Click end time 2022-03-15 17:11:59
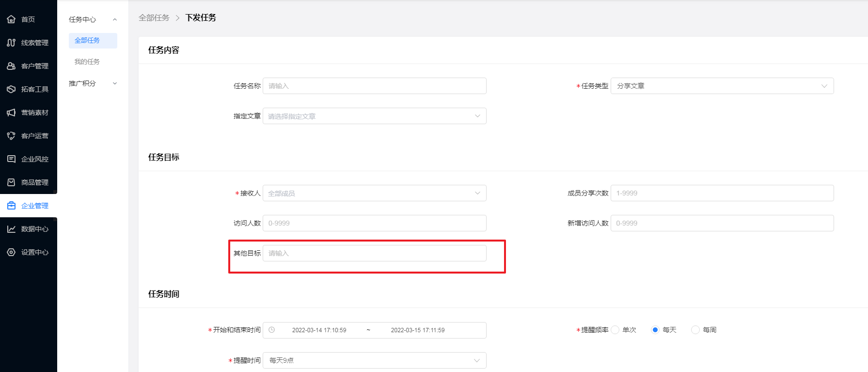The width and height of the screenshot is (868, 372). (418, 330)
